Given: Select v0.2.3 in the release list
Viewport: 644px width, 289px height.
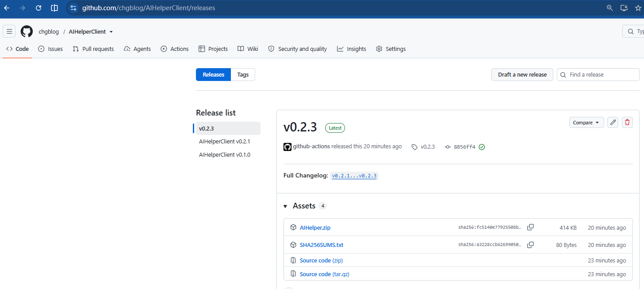Looking at the screenshot, I should (x=227, y=128).
